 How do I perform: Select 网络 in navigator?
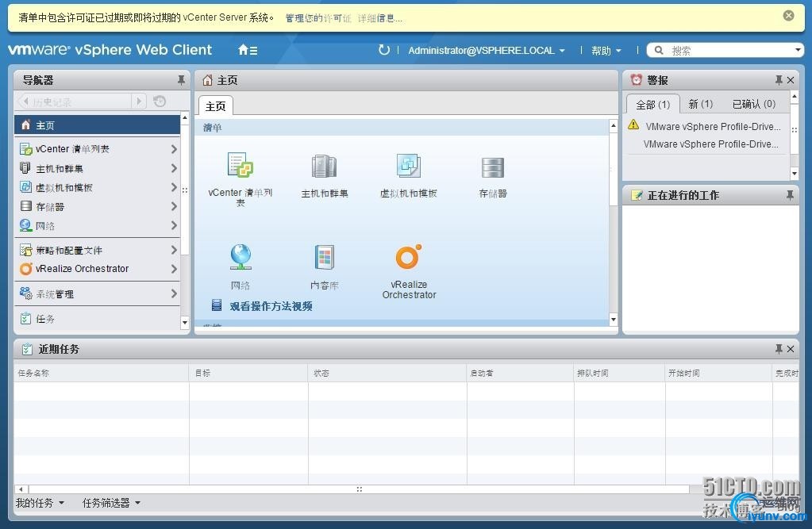(x=98, y=226)
